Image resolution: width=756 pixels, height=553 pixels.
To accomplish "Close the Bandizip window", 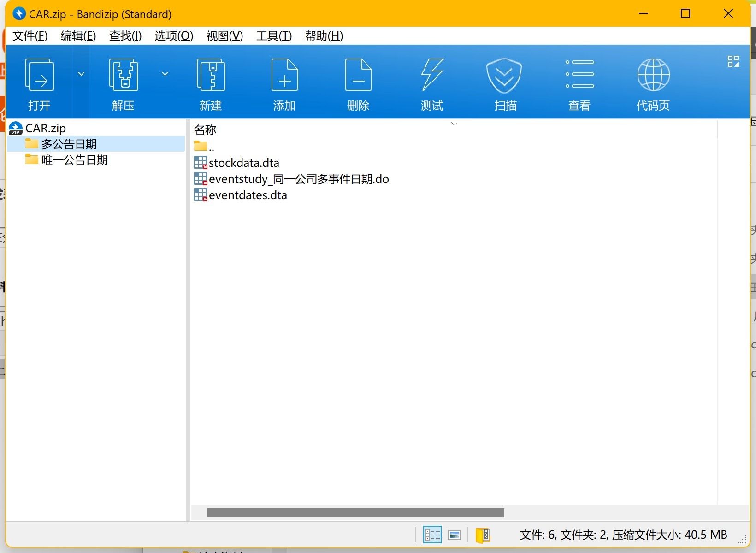I will [728, 13].
